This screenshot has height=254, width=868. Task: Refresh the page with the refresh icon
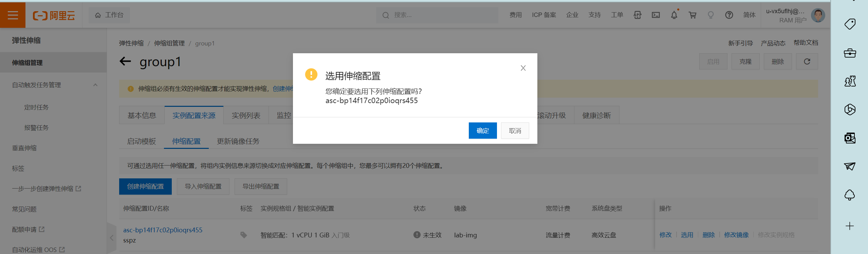pyautogui.click(x=807, y=61)
